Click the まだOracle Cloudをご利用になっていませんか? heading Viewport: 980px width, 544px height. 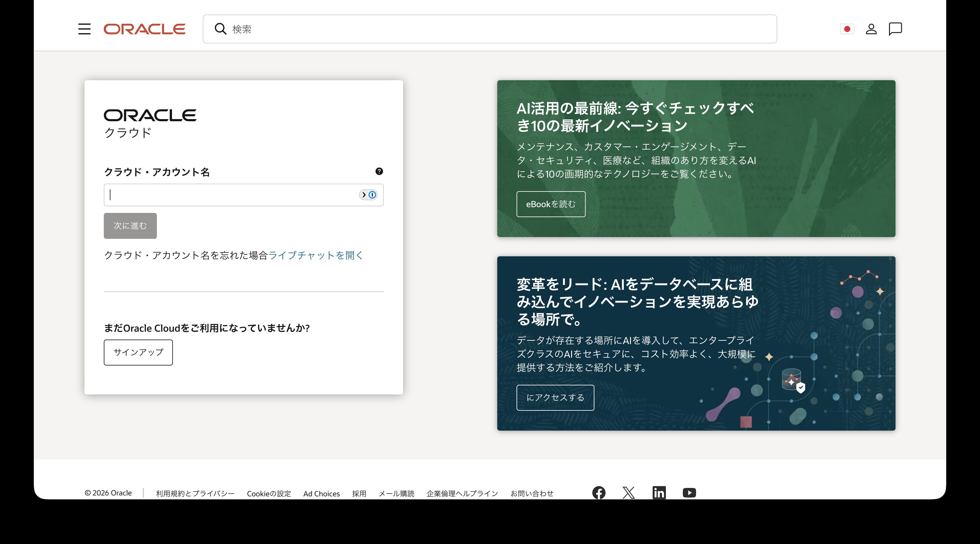207,328
